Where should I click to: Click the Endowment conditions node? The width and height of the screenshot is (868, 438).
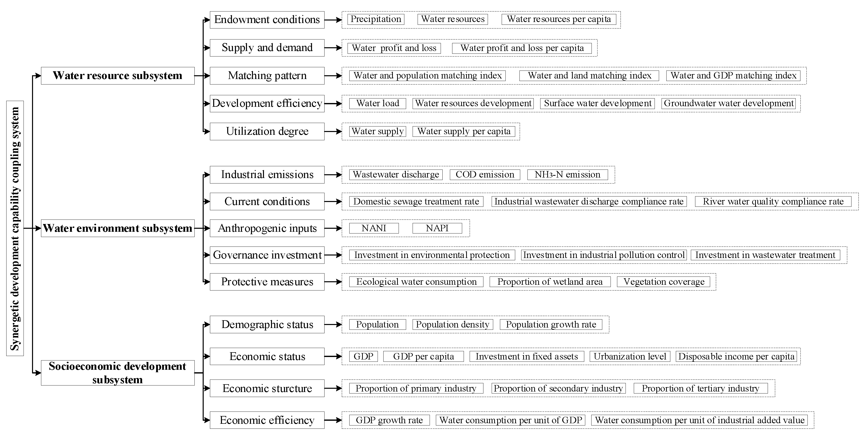(267, 20)
